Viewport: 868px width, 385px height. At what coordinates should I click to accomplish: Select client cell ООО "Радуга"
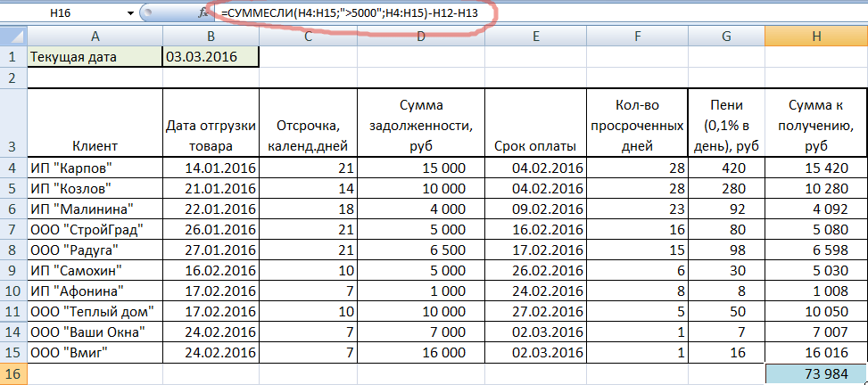pyautogui.click(x=95, y=250)
